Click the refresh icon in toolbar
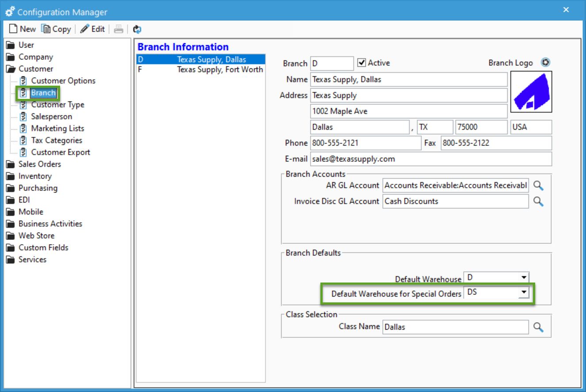 [x=137, y=29]
